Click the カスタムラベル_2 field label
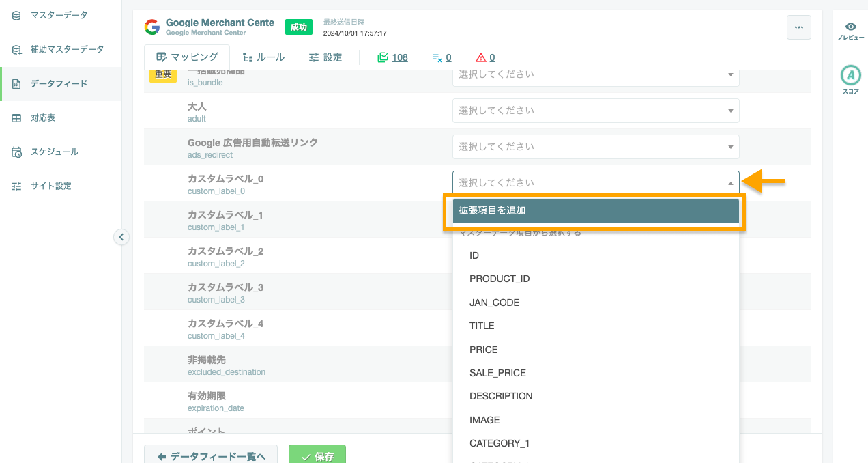This screenshot has height=463, width=868. (x=225, y=251)
